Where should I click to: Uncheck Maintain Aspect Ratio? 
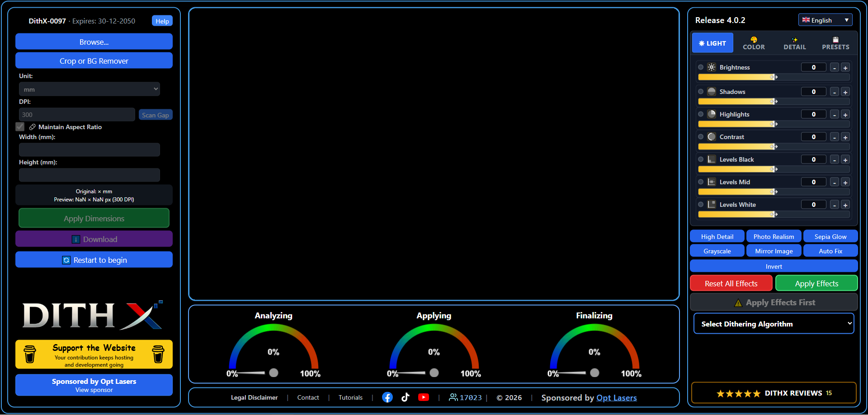[x=20, y=127]
